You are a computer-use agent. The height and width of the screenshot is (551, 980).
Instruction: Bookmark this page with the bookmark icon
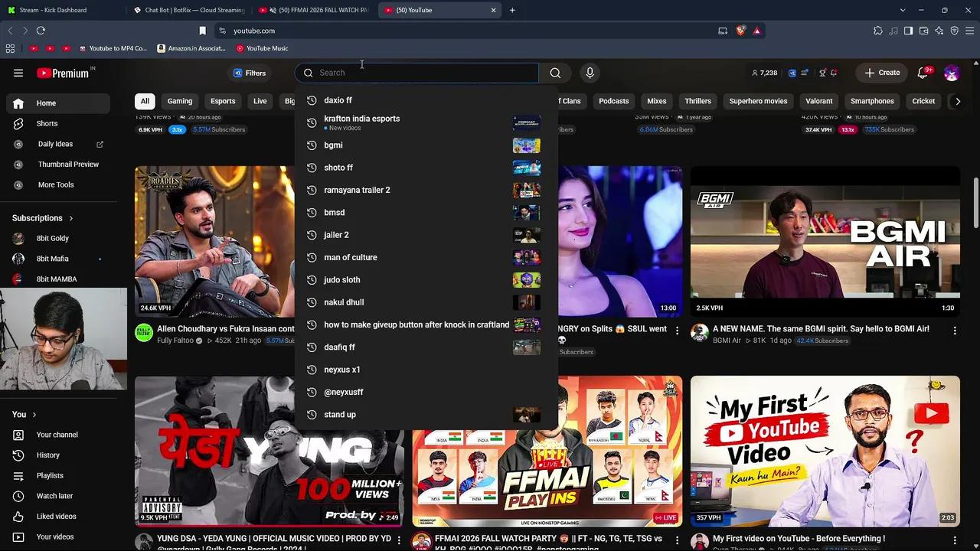pyautogui.click(x=202, y=31)
